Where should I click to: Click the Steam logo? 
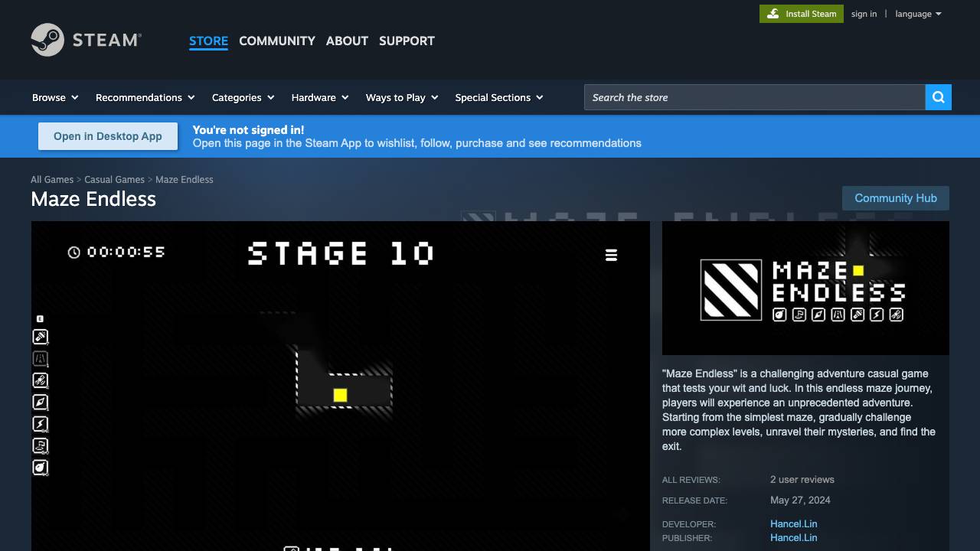pyautogui.click(x=87, y=40)
